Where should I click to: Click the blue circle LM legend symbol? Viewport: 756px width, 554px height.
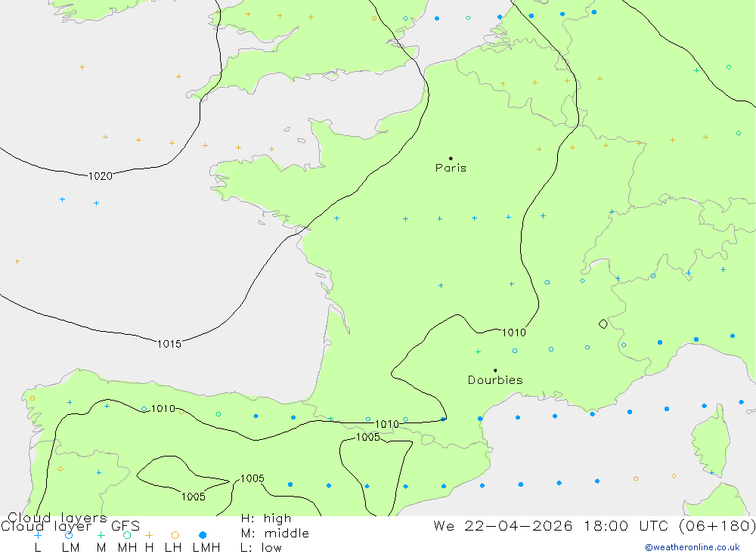tap(69, 535)
